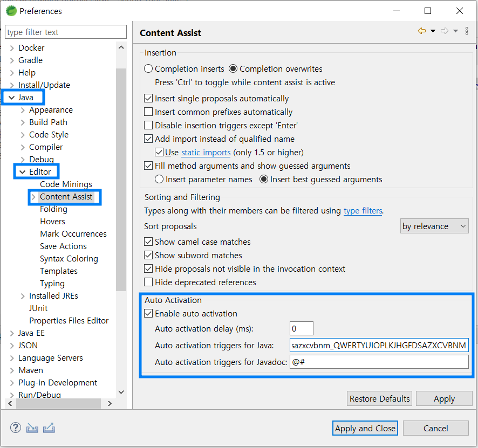
Task: Expand the Installed JREs node
Action: pyautogui.click(x=23, y=296)
